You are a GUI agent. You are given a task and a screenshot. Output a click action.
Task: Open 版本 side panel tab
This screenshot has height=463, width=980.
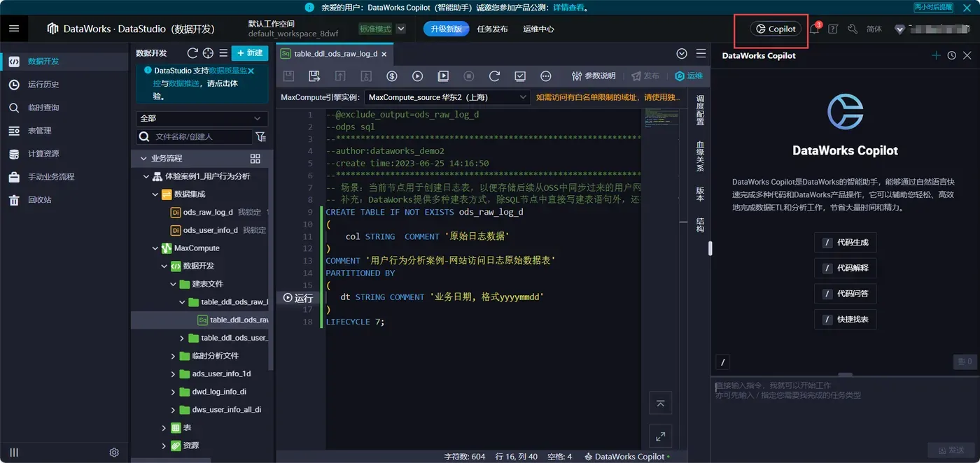(700, 194)
